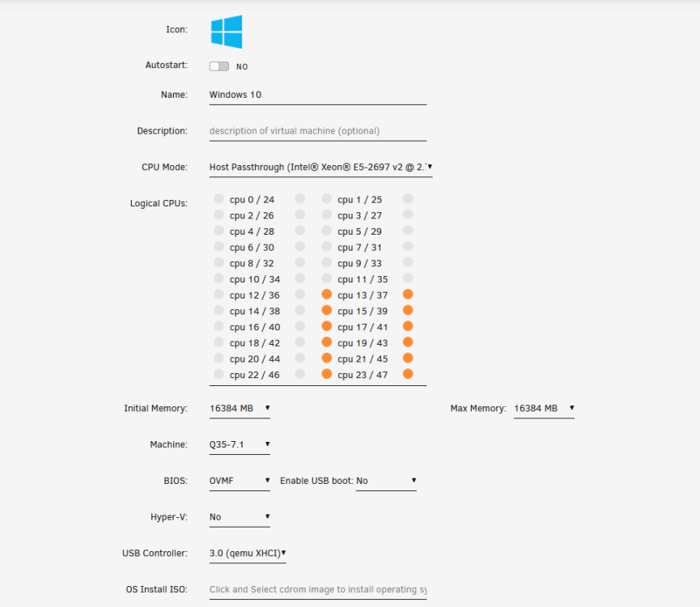Check cpu 8 circle left of 'cpu 8 / 32'
This screenshot has height=607, width=700.
(218, 262)
